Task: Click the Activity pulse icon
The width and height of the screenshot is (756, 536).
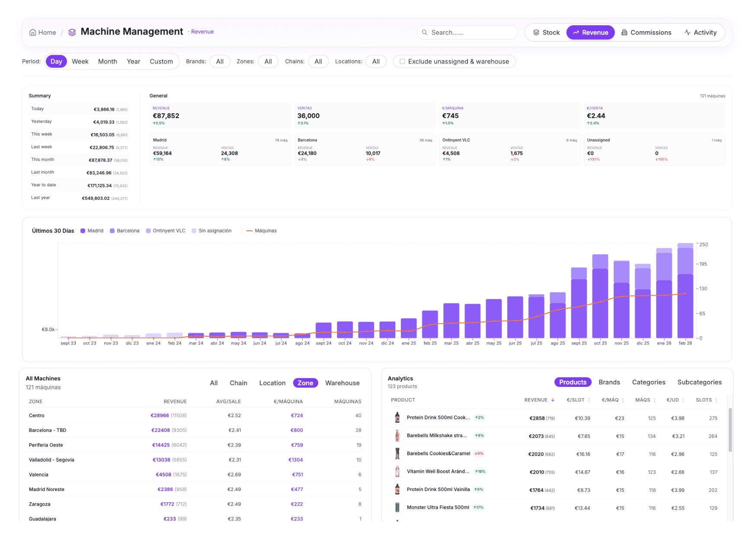Action: click(x=687, y=32)
